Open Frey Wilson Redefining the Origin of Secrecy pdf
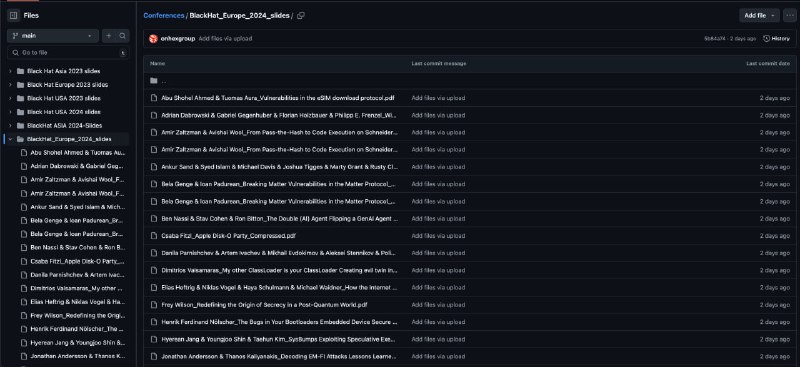 pyautogui.click(x=264, y=305)
